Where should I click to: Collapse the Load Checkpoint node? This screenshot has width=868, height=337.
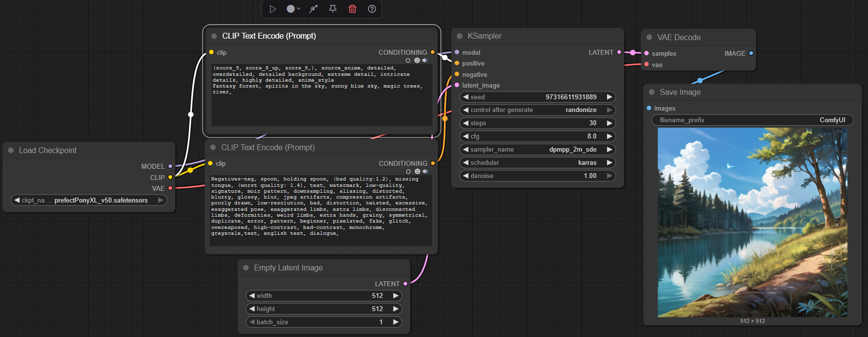[x=11, y=151]
